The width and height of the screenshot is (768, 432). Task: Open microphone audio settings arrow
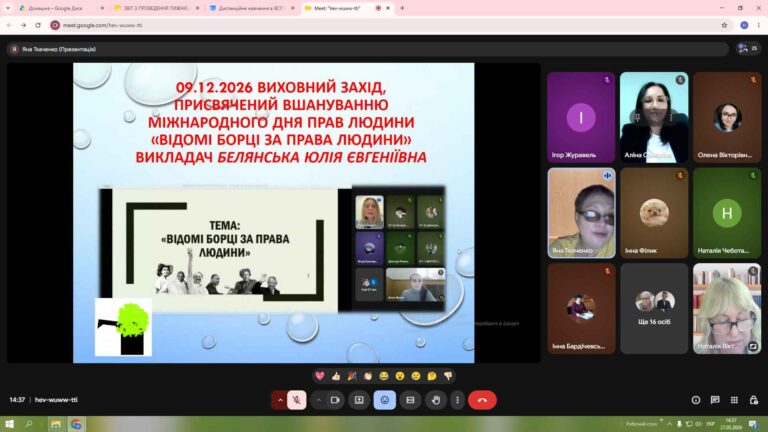click(x=280, y=400)
